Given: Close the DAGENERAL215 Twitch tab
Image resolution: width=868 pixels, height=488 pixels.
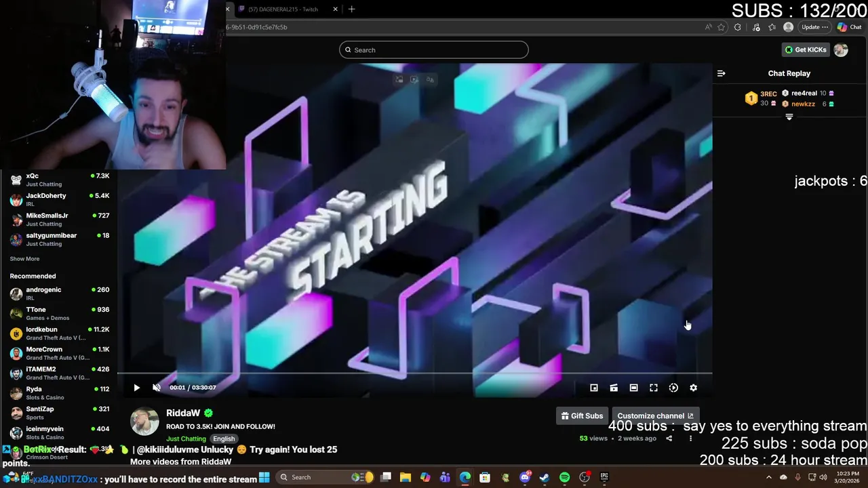Looking at the screenshot, I should click(335, 9).
